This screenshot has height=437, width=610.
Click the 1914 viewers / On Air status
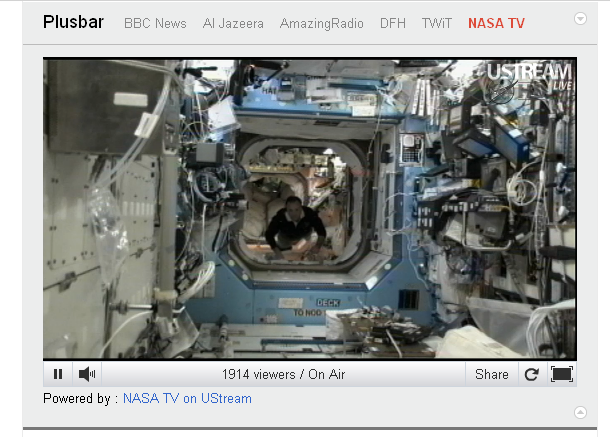click(x=283, y=374)
